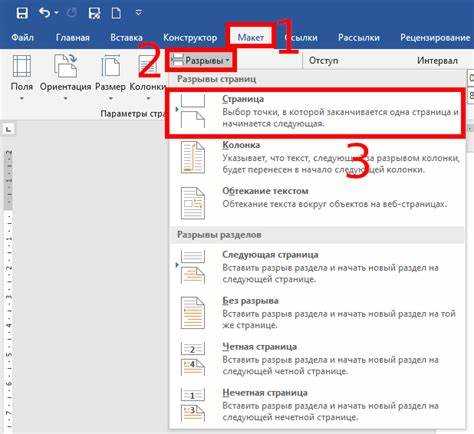Click the Размер page size icon
This screenshot has width=474, height=434.
click(x=110, y=66)
